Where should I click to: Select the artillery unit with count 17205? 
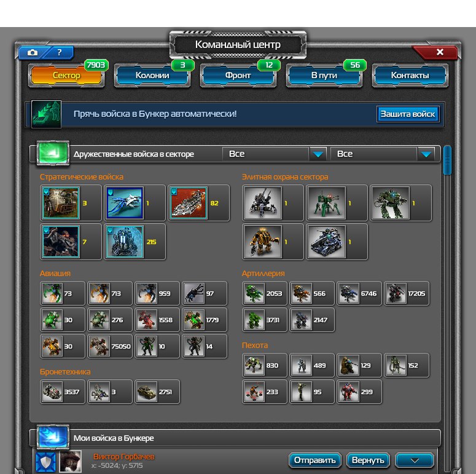(397, 294)
